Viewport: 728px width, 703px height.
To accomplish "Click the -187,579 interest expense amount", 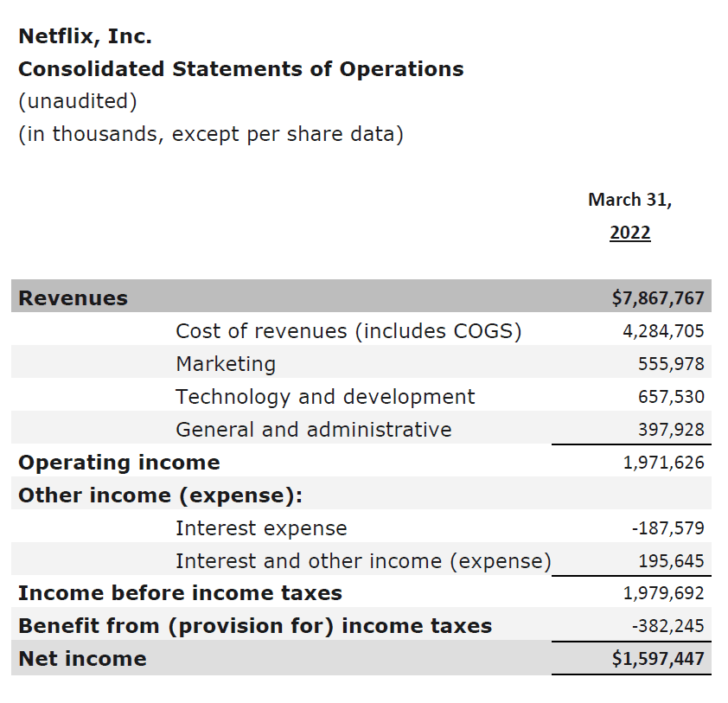I will click(x=674, y=527).
